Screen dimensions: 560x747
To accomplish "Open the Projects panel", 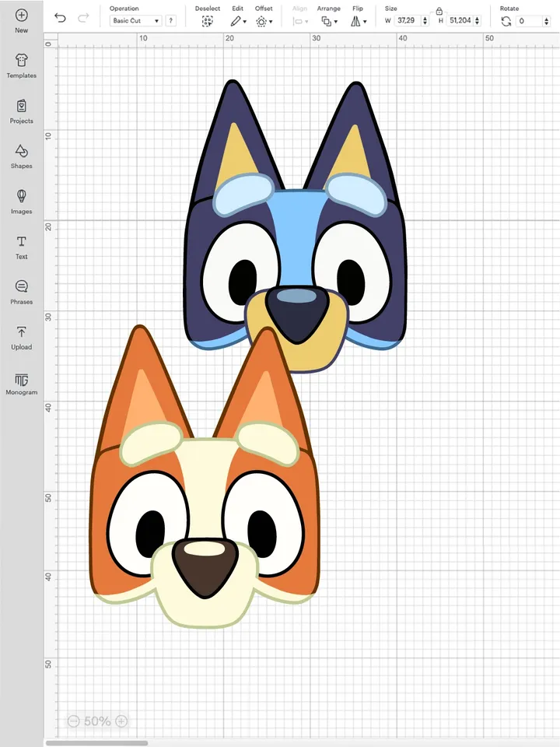I will click(21, 106).
